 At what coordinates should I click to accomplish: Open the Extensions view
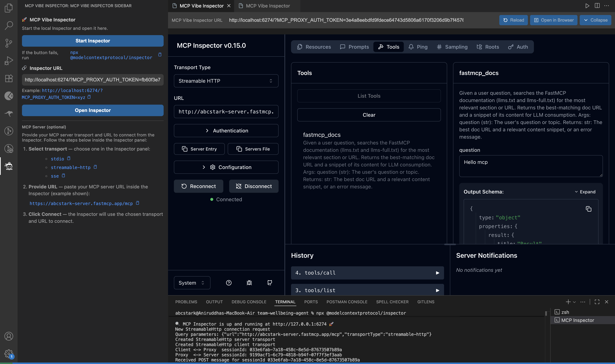[9, 78]
